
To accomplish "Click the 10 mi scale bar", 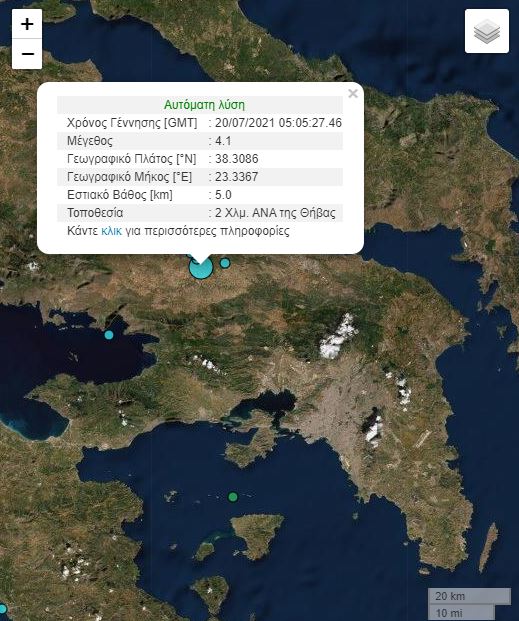I will pyautogui.click(x=462, y=612).
